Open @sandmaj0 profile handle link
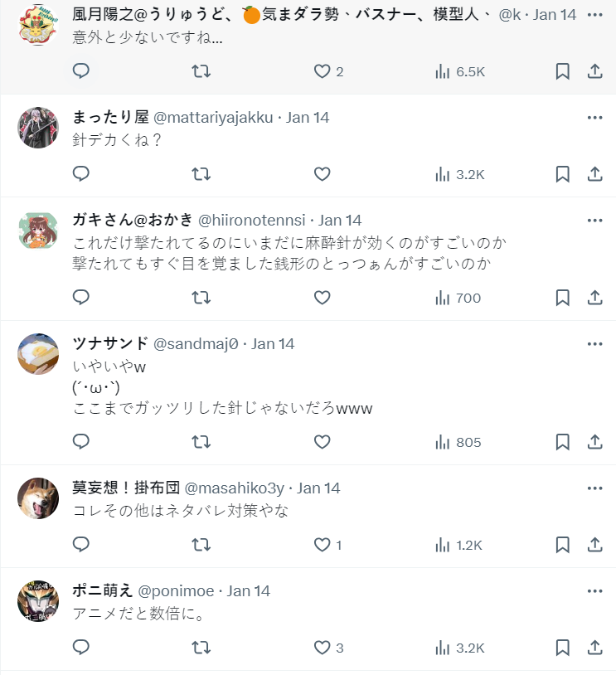Screen dimensions: 616x675 coord(196,344)
